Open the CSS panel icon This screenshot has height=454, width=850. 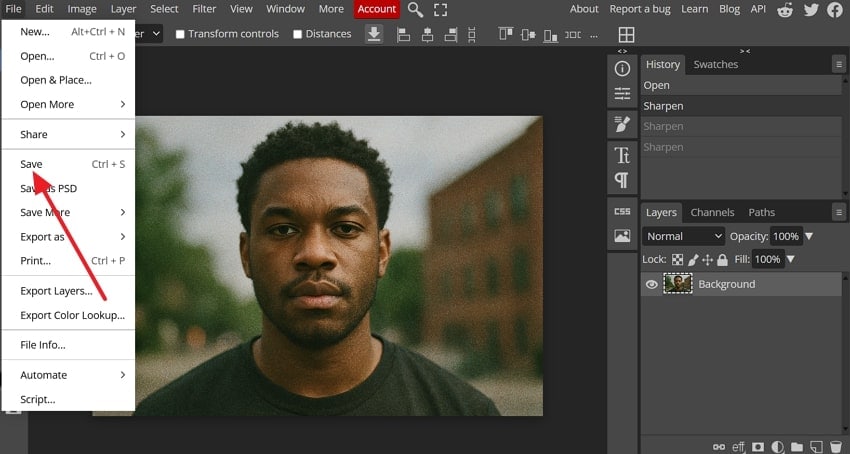(x=622, y=212)
